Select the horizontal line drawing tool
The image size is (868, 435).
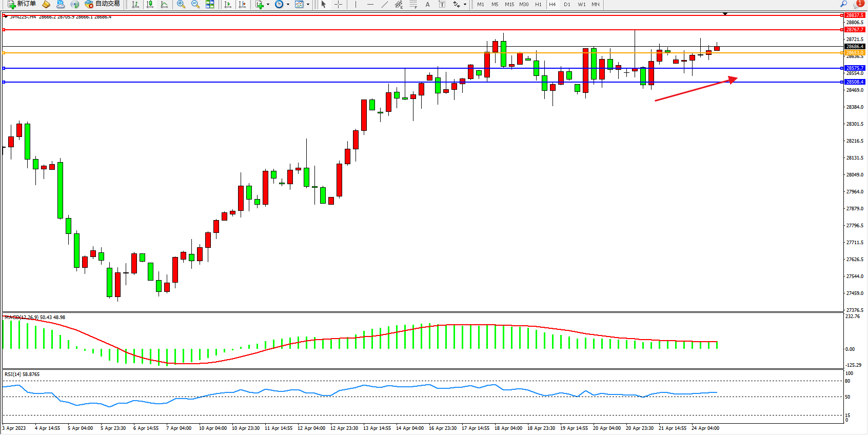370,4
